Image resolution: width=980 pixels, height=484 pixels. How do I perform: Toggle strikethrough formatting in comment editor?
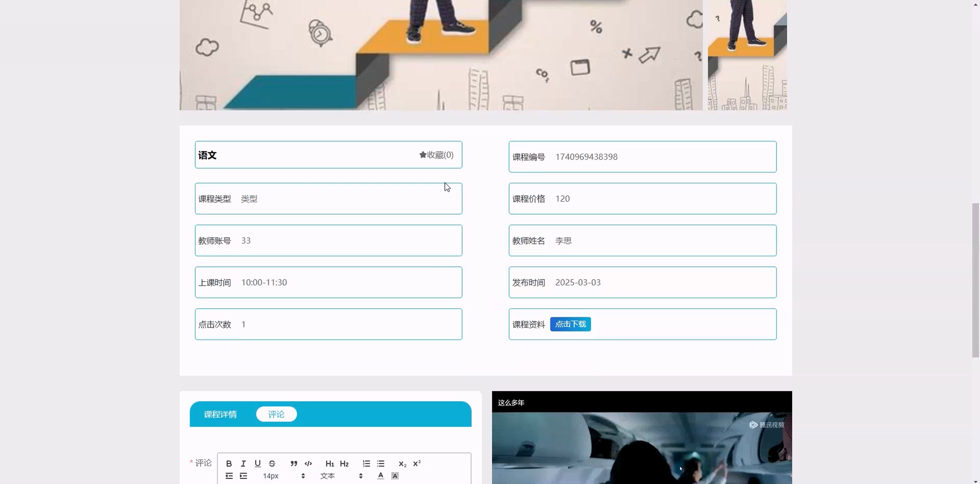pos(272,463)
